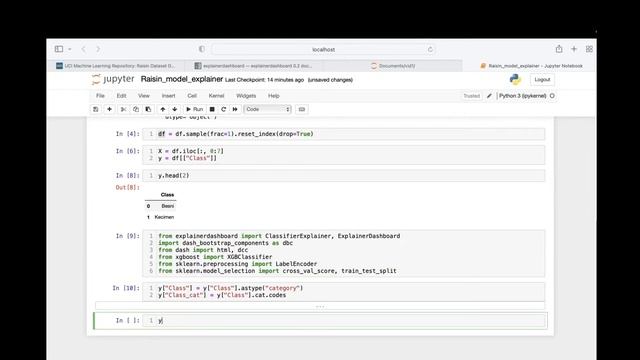This screenshot has width=640, height=360.
Task: Click Last Checkpoint 14 minutes ago text
Action: [x=264, y=80]
